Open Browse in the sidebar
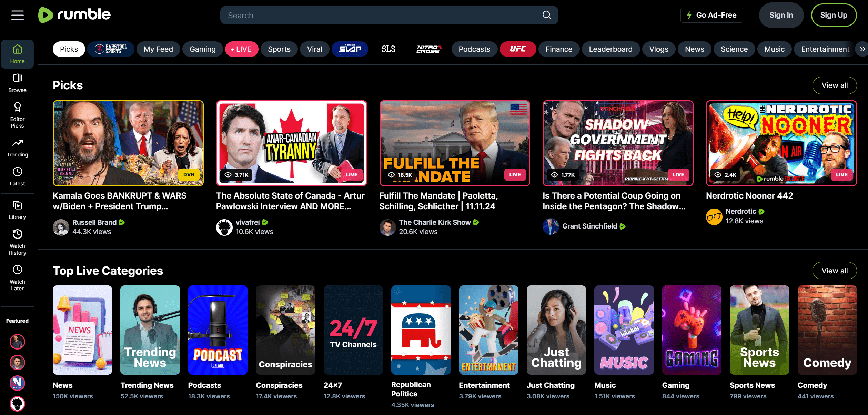Image resolution: width=868 pixels, height=415 pixels. coord(17,83)
